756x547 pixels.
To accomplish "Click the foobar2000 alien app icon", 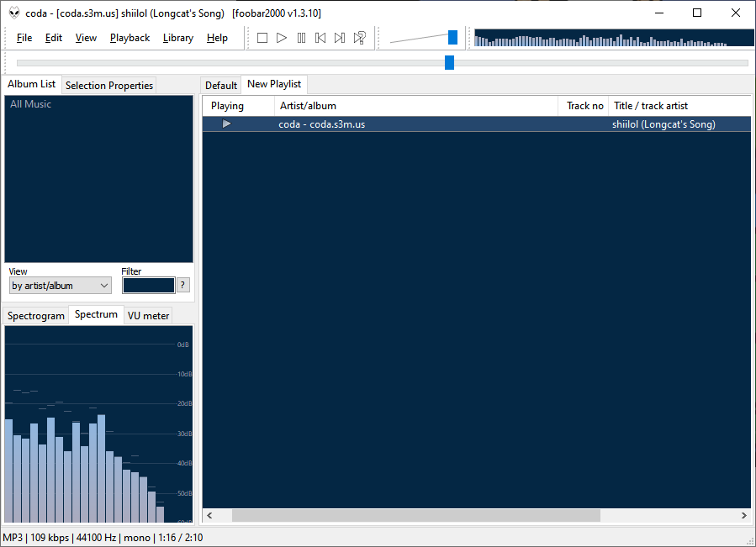I will click(14, 13).
